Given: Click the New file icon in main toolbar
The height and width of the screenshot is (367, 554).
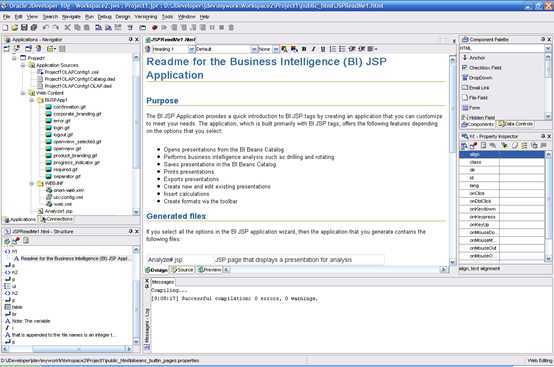Looking at the screenshot, I should click(x=5, y=28).
